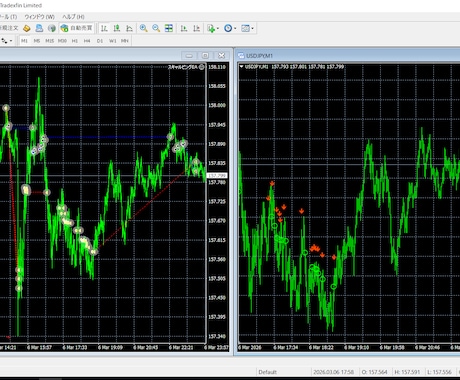Click the 157.799 current price label
The height and width of the screenshot is (380, 460).
pyautogui.click(x=217, y=175)
